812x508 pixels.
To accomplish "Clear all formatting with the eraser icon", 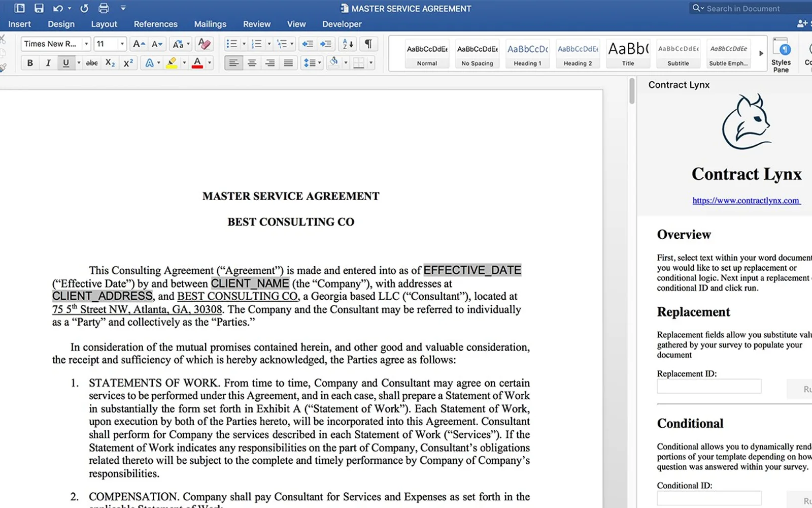I will tap(204, 44).
